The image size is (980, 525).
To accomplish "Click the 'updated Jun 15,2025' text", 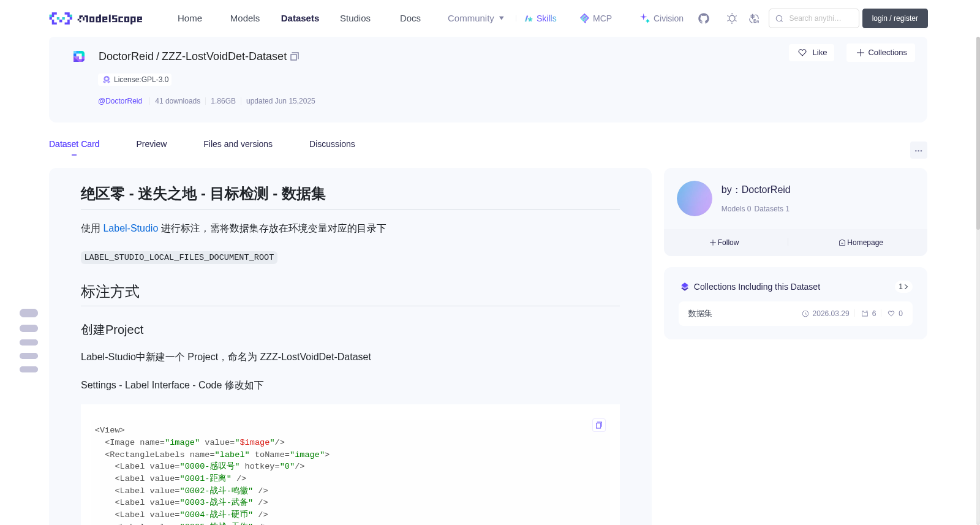I will pyautogui.click(x=281, y=101).
